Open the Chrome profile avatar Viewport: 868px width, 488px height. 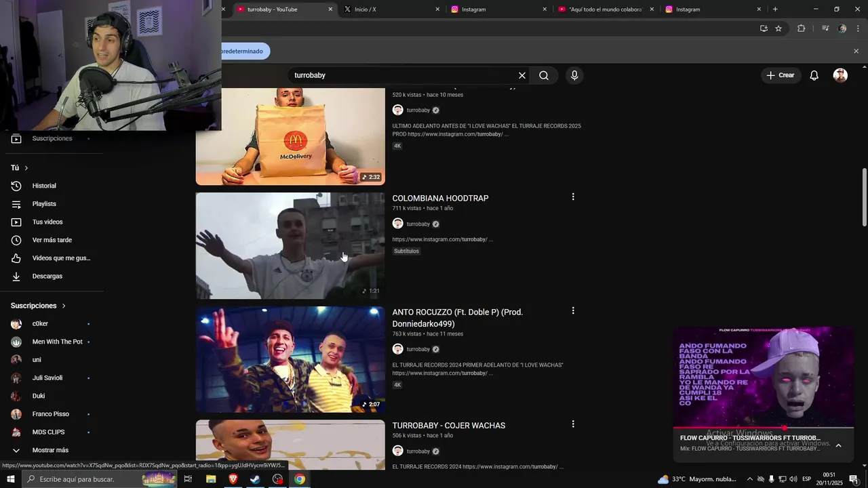tap(842, 28)
